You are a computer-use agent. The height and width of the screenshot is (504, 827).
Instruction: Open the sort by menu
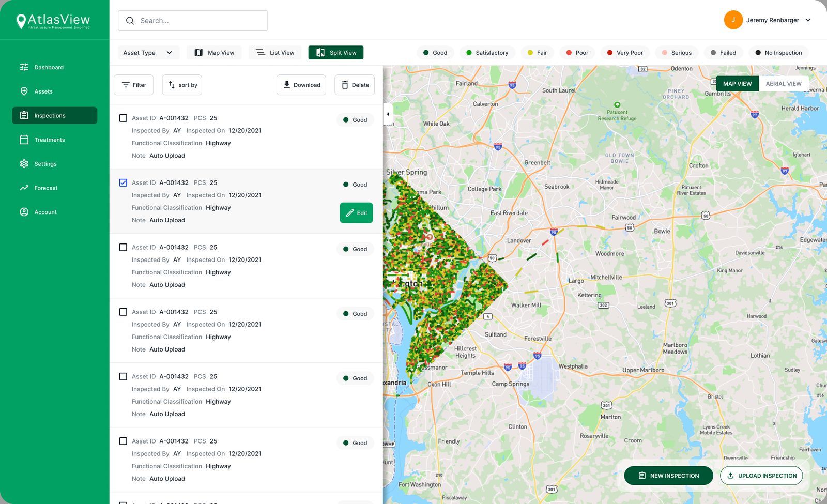(182, 85)
